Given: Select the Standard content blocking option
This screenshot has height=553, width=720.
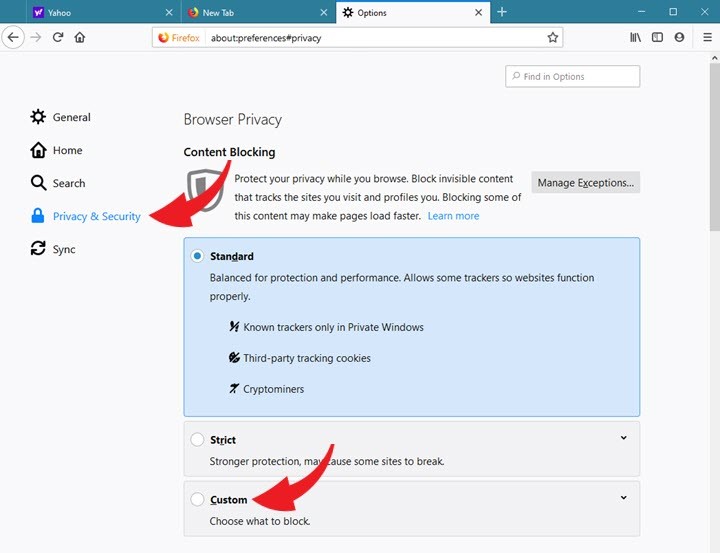Looking at the screenshot, I should click(197, 256).
